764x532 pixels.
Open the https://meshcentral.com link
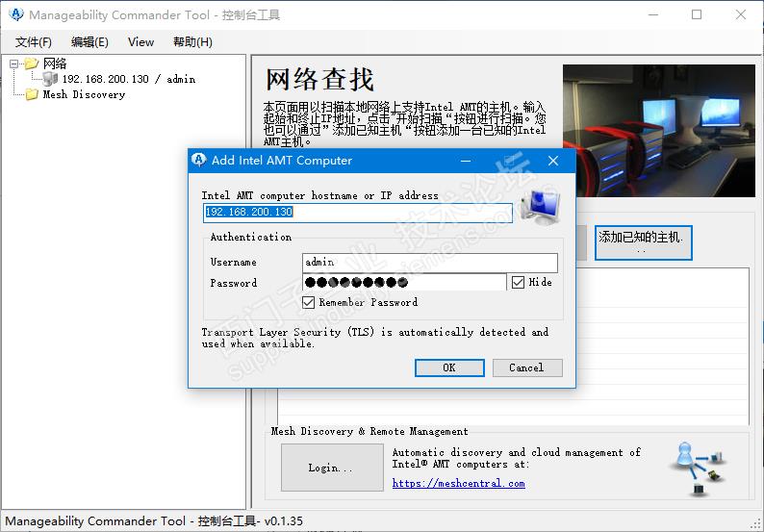(459, 483)
